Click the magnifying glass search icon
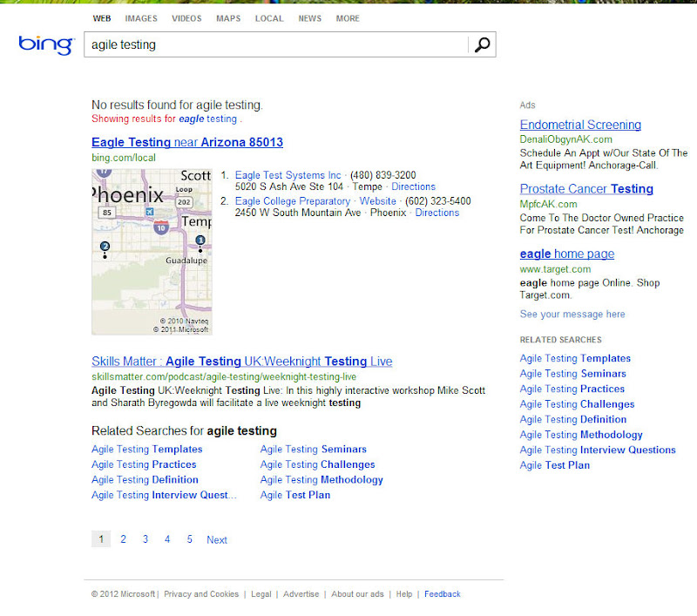Screen dimensions: 697x616 point(483,44)
